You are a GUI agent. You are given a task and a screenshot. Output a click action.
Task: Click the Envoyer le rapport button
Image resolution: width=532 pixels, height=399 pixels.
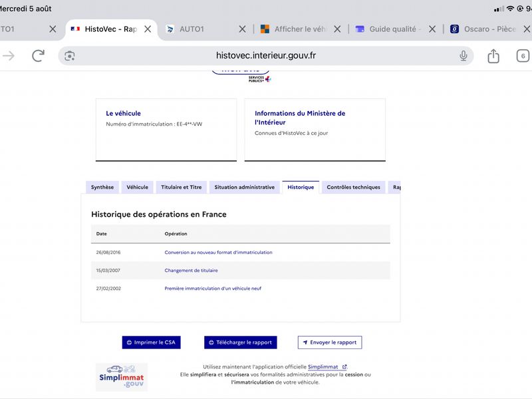point(330,342)
